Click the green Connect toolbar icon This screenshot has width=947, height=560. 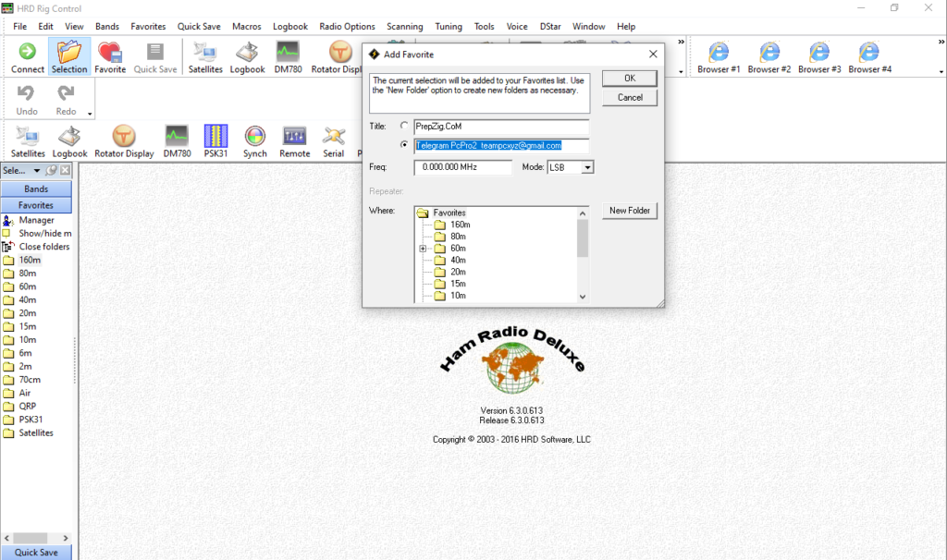pos(27,52)
